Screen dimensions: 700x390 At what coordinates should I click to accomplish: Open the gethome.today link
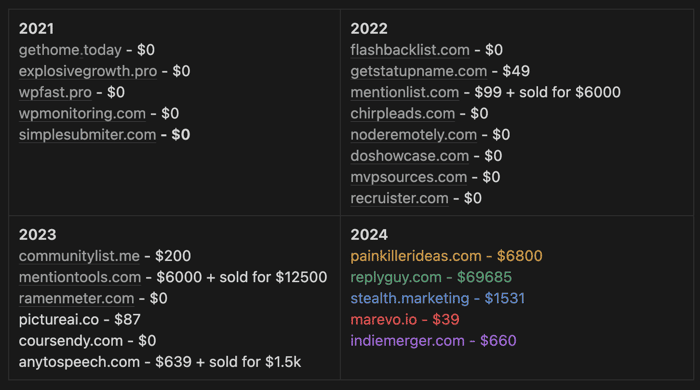(x=70, y=50)
